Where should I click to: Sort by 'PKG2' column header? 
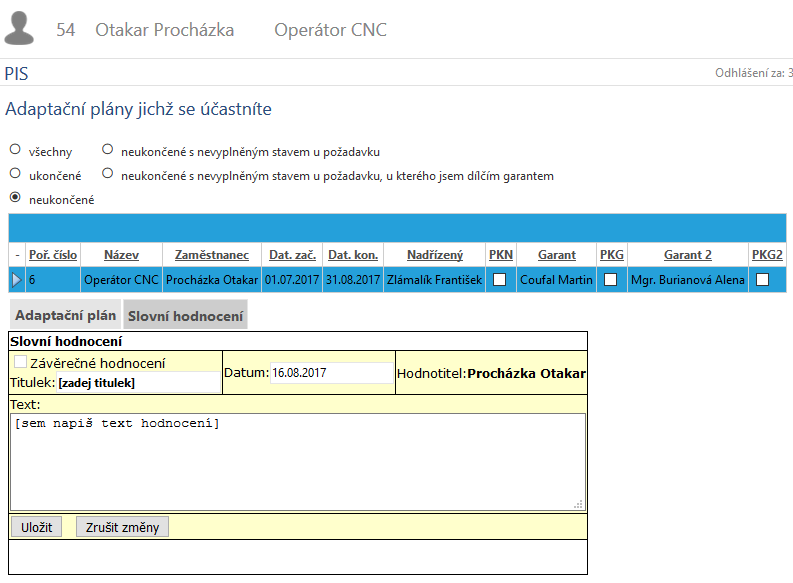point(767,255)
